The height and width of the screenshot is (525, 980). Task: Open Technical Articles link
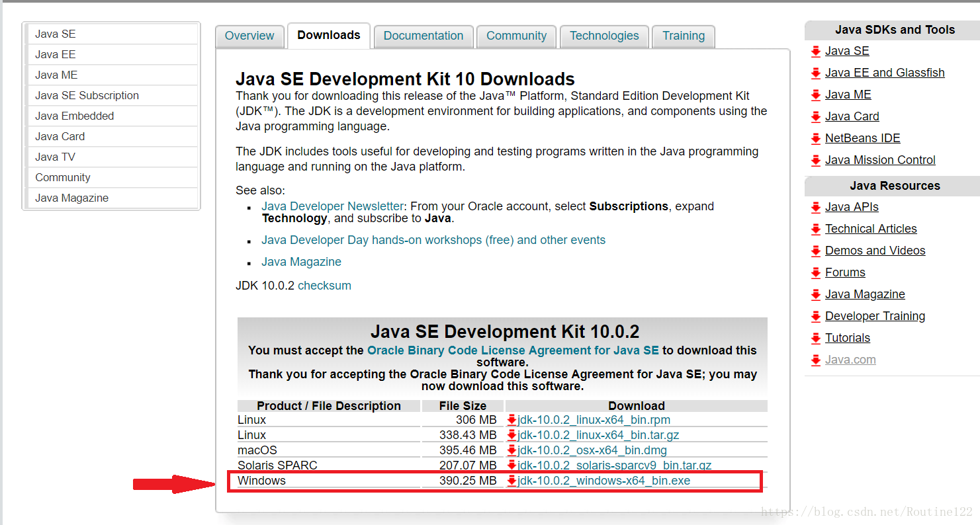point(871,229)
